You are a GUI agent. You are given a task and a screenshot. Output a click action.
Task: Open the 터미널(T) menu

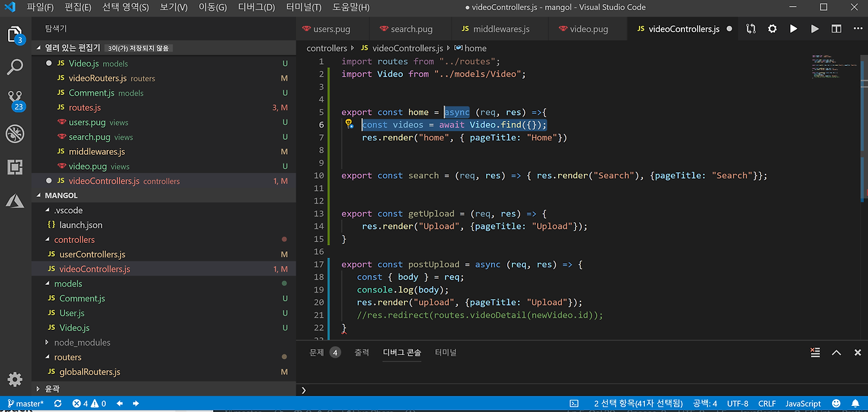tap(303, 7)
